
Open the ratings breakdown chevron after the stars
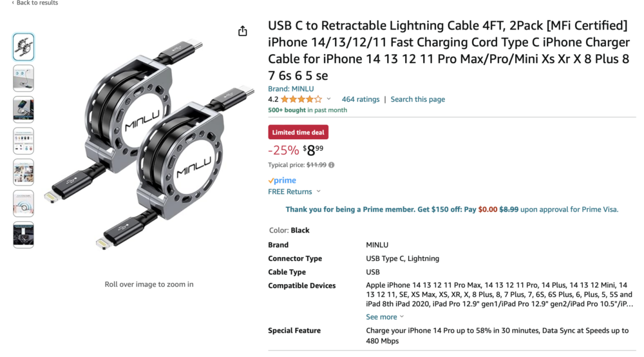point(328,99)
